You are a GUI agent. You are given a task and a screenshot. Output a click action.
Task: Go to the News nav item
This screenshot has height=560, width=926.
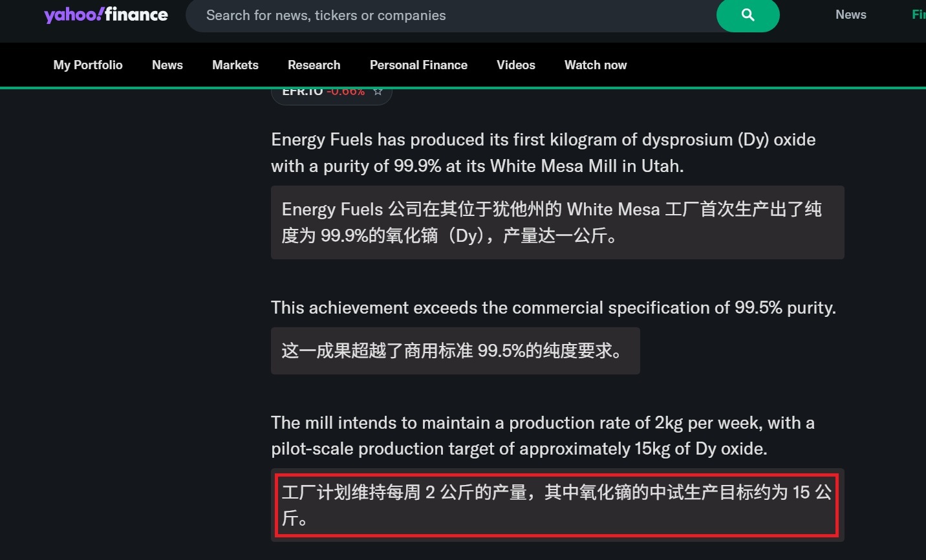point(167,65)
